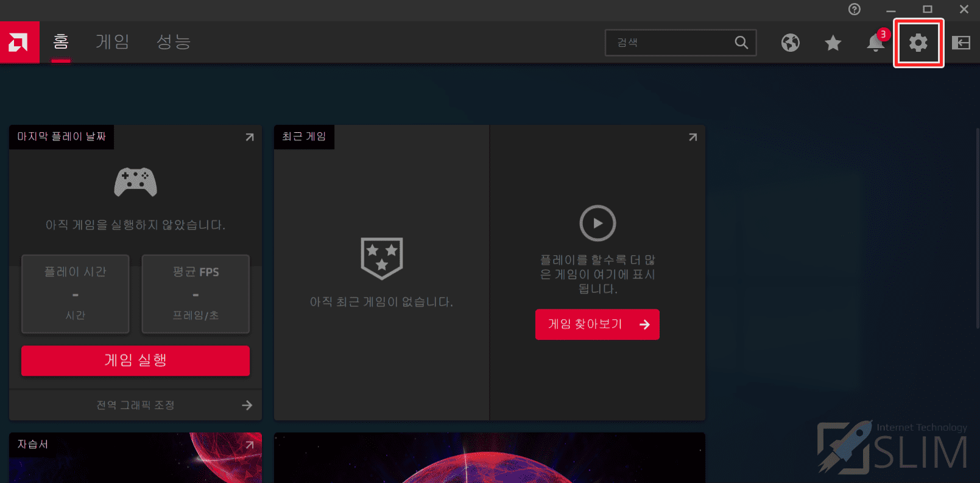
Task: Open the 자습서 tutorial thumbnail
Action: point(135,458)
